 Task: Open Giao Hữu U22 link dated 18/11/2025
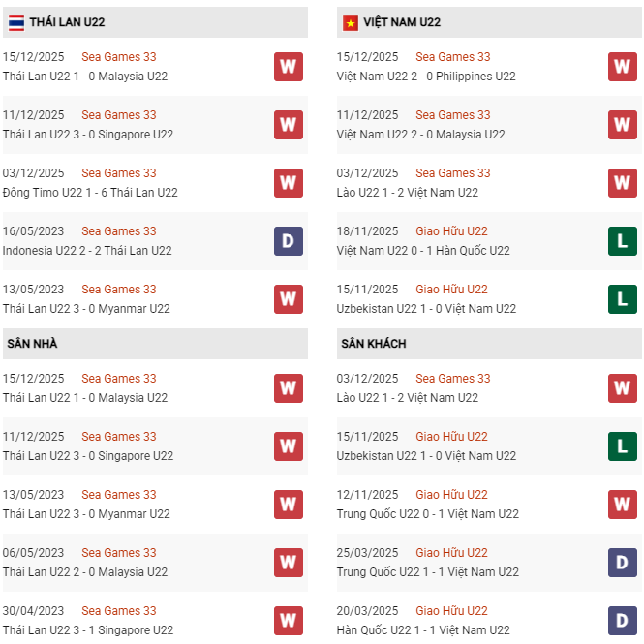point(451,231)
